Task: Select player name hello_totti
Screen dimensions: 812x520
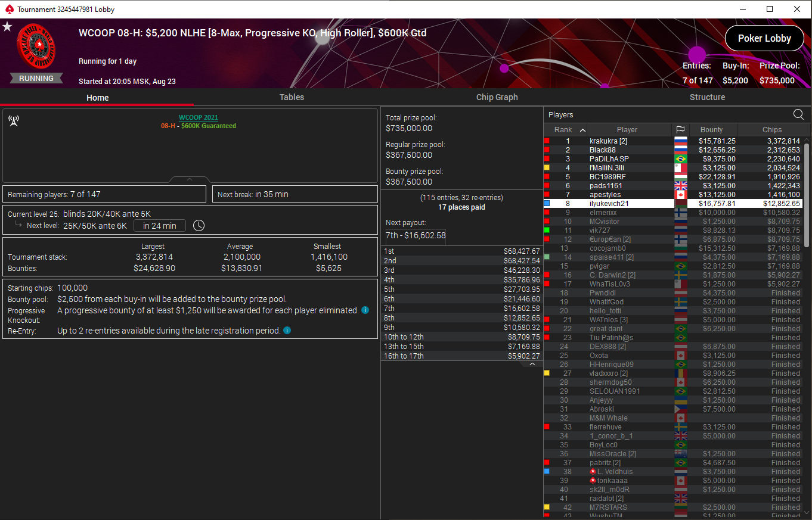Action: coord(605,311)
